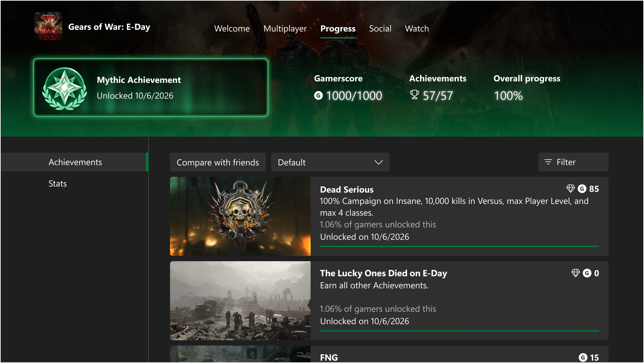Click the FNG achievement title
Image resolution: width=644 pixels, height=363 pixels.
point(329,358)
